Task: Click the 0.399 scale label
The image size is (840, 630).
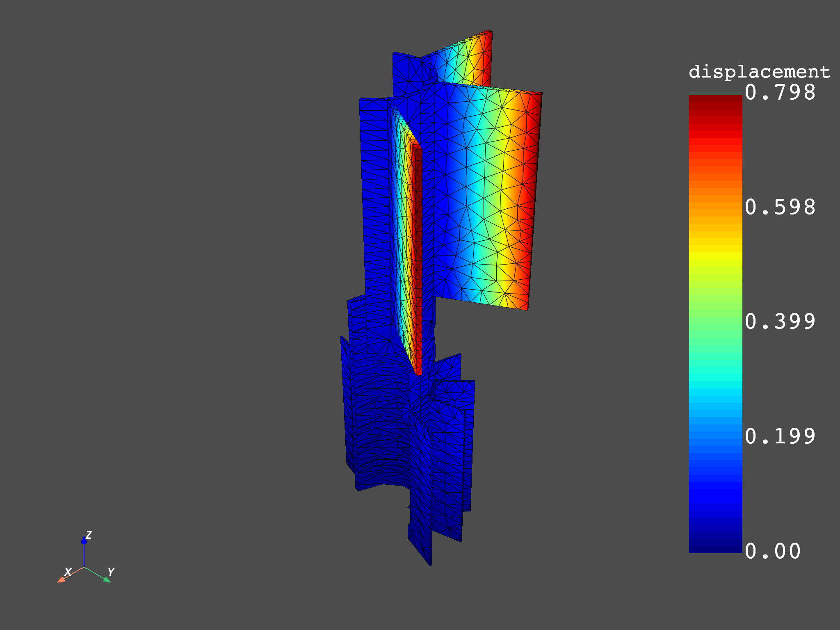Action: pyautogui.click(x=780, y=322)
